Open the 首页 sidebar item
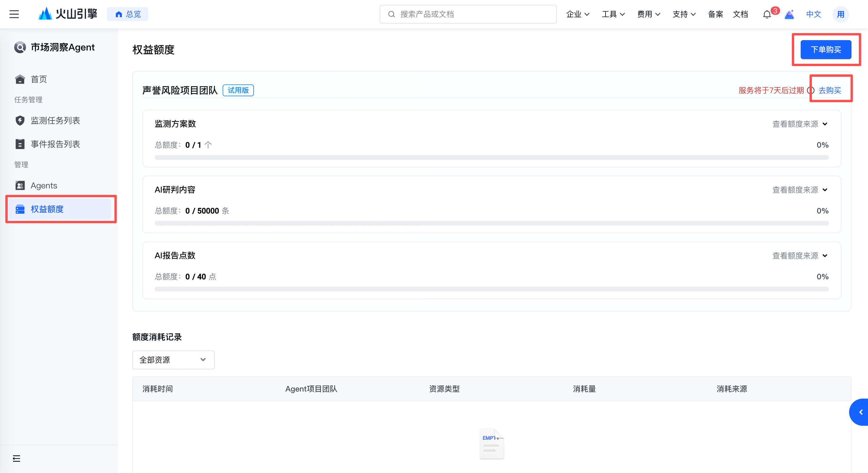The image size is (868, 473). pyautogui.click(x=39, y=79)
